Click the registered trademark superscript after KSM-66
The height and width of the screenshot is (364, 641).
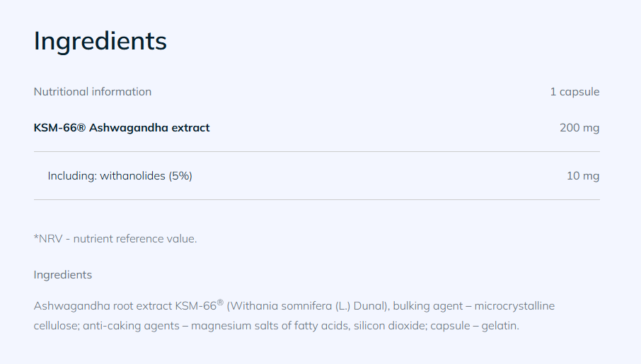point(220,303)
